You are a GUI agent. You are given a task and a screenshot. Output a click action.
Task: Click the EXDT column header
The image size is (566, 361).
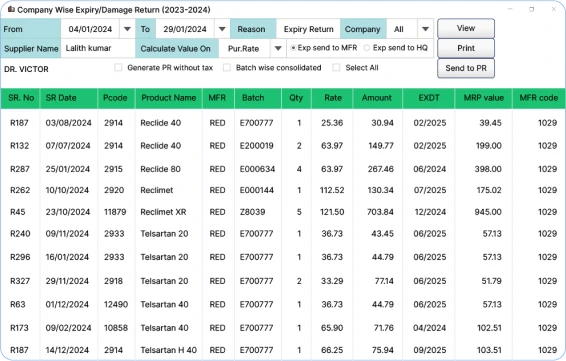(429, 98)
